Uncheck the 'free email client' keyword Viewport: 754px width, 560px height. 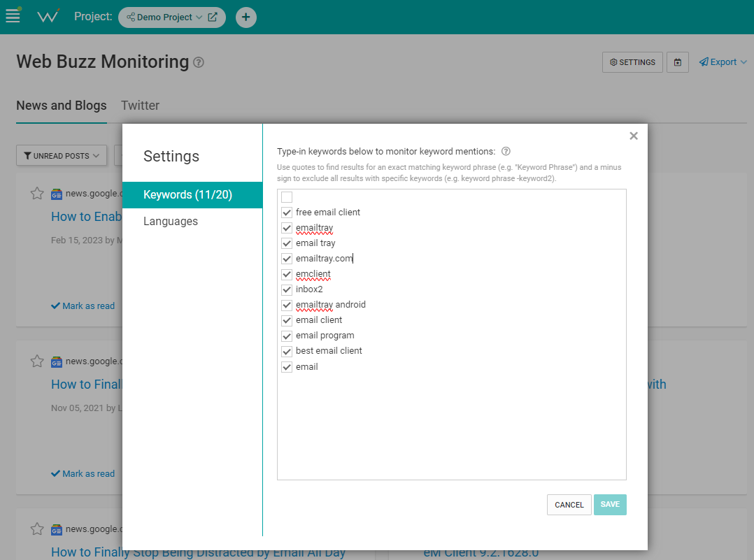(287, 213)
